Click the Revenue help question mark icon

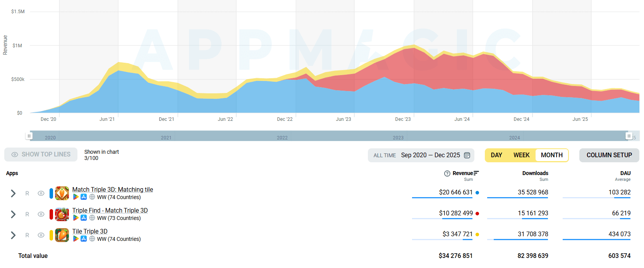(x=447, y=174)
